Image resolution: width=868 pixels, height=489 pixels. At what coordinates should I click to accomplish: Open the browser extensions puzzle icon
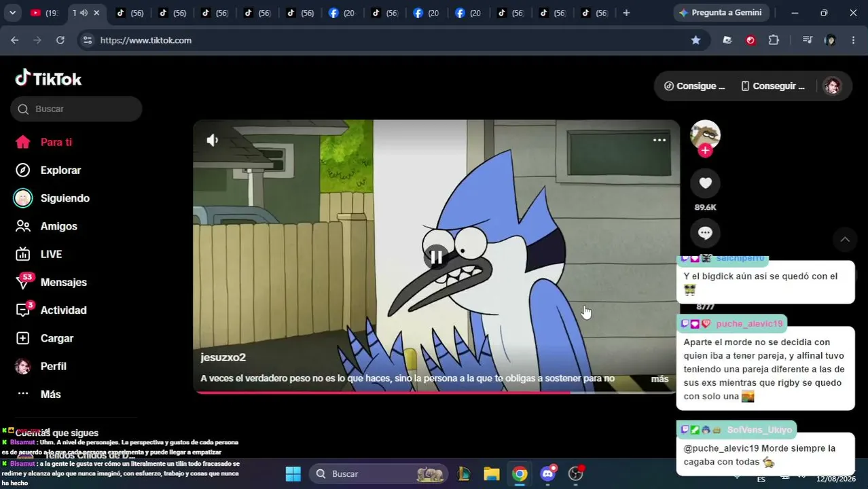(774, 40)
